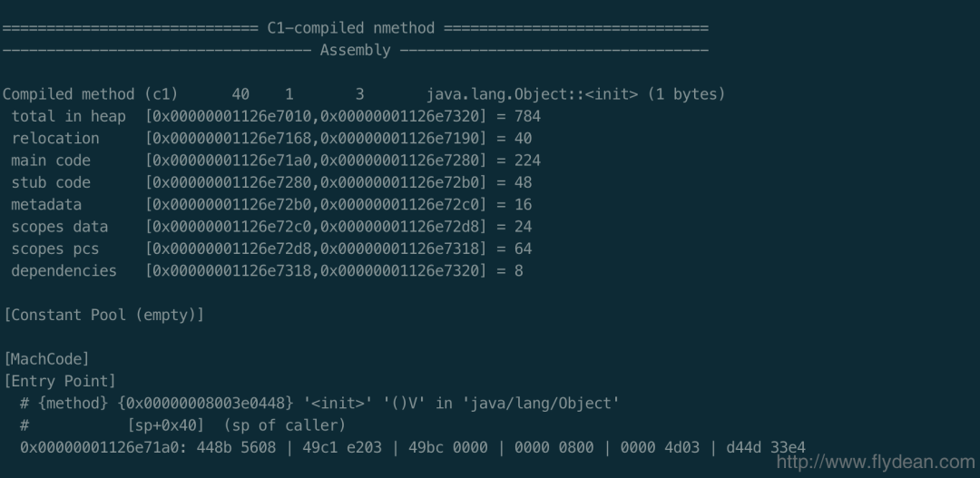Click the 'total in heap' line label

(x=68, y=116)
